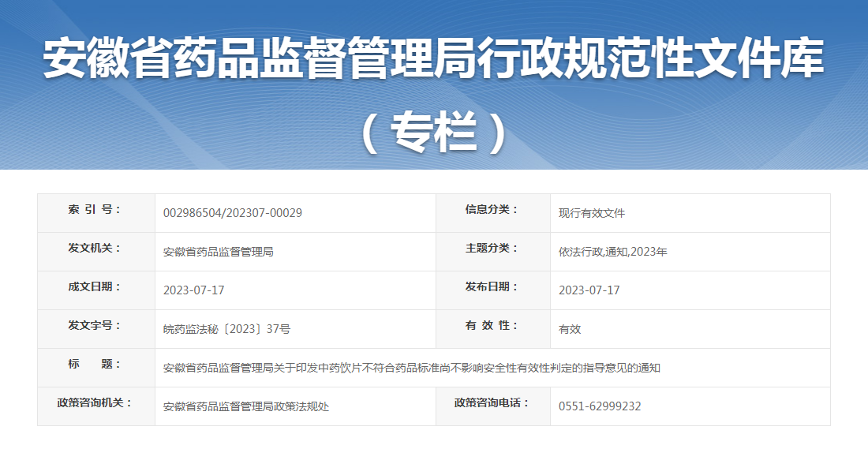The image size is (868, 449).
Task: Click the 政策咨询机关 label
Action: coord(95,403)
